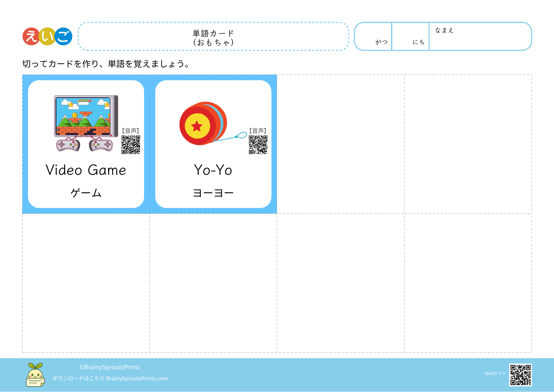
Task: Click the red え logo circle
Action: 31,36
